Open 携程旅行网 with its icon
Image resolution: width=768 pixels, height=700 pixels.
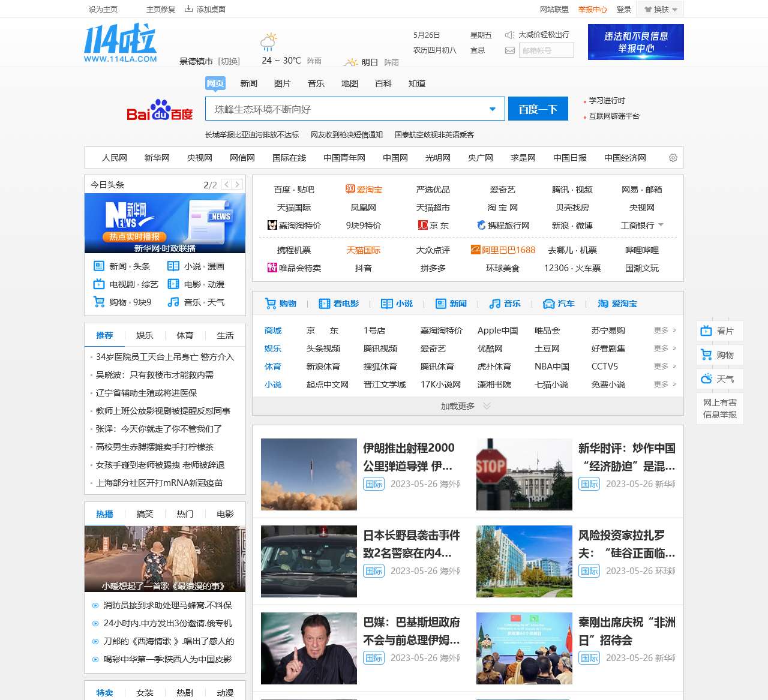point(503,226)
